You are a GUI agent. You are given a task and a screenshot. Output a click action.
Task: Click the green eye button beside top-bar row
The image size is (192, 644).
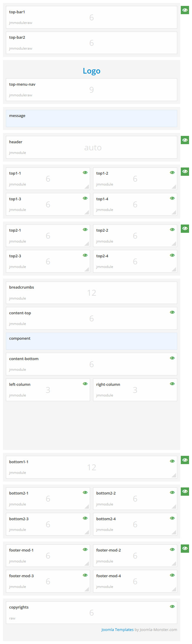tap(185, 10)
